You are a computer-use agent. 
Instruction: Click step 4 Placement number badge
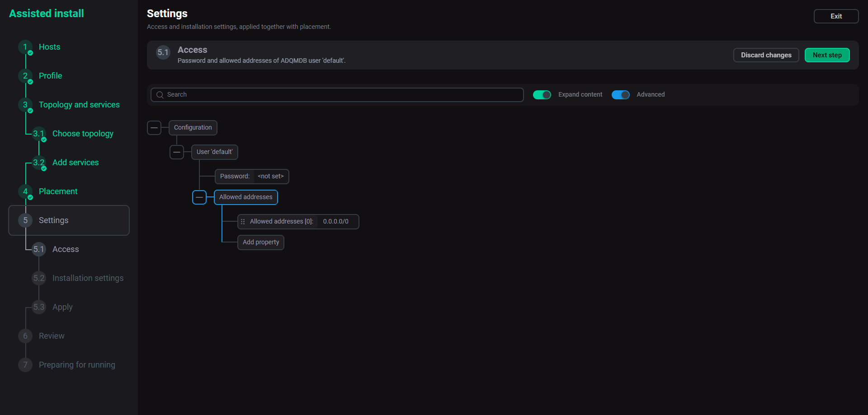(x=25, y=191)
